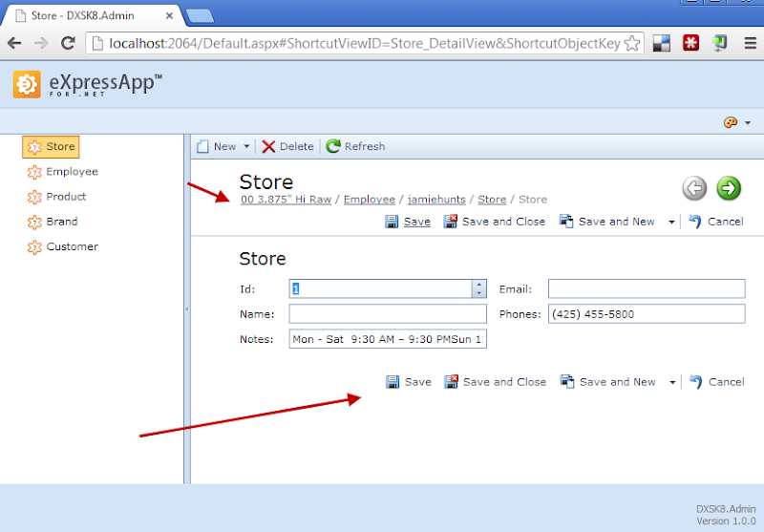Bookmark this page with star icon
Viewport: 764px width, 532px height.
click(x=632, y=43)
